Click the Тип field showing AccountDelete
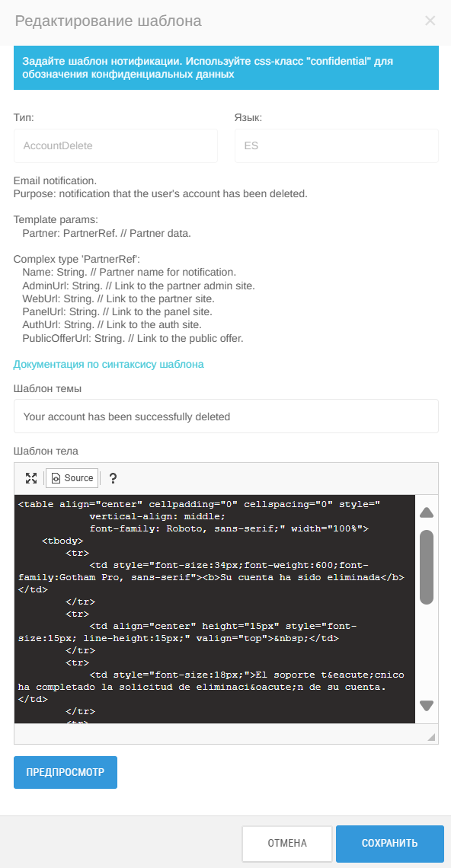Screen dimensions: 451x868 click(x=116, y=146)
